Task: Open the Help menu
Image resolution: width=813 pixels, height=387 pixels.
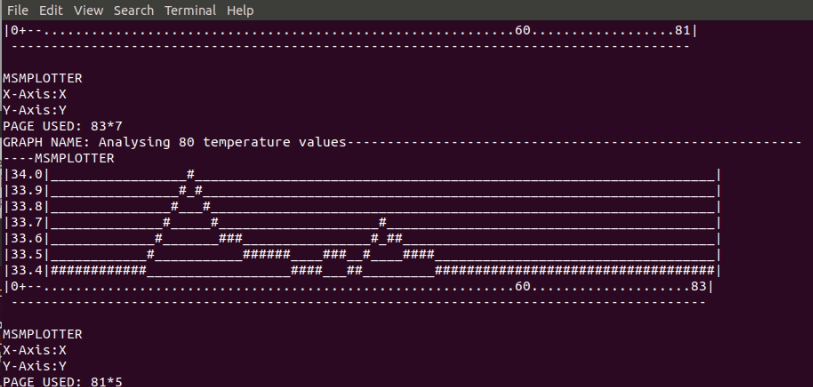Action: [240, 10]
